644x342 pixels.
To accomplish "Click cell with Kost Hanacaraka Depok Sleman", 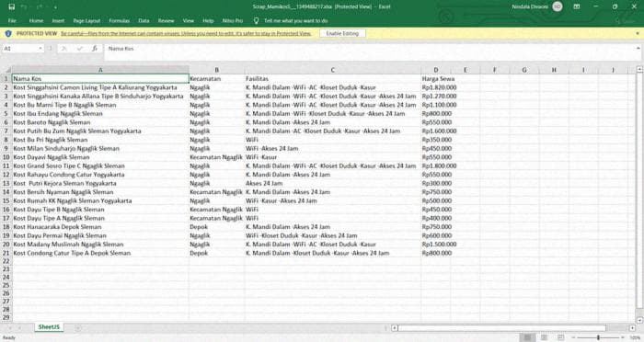I will (100, 227).
